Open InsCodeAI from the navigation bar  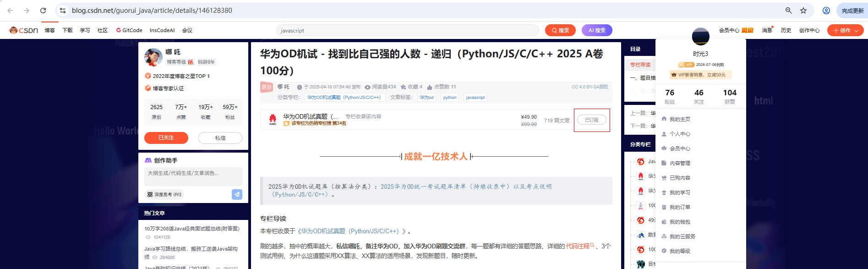coord(162,30)
